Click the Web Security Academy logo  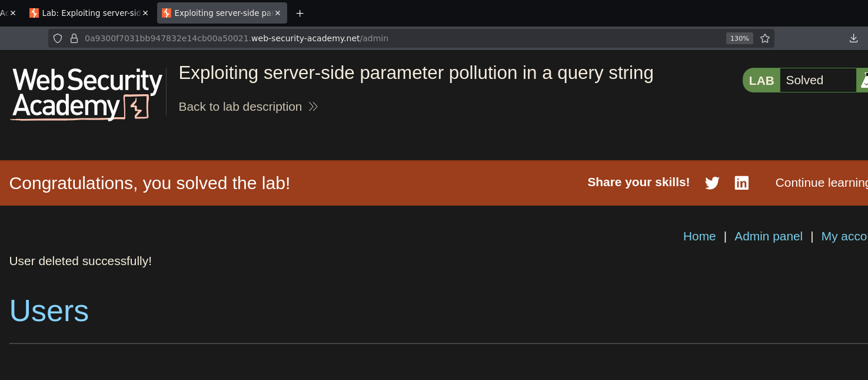pyautogui.click(x=86, y=94)
